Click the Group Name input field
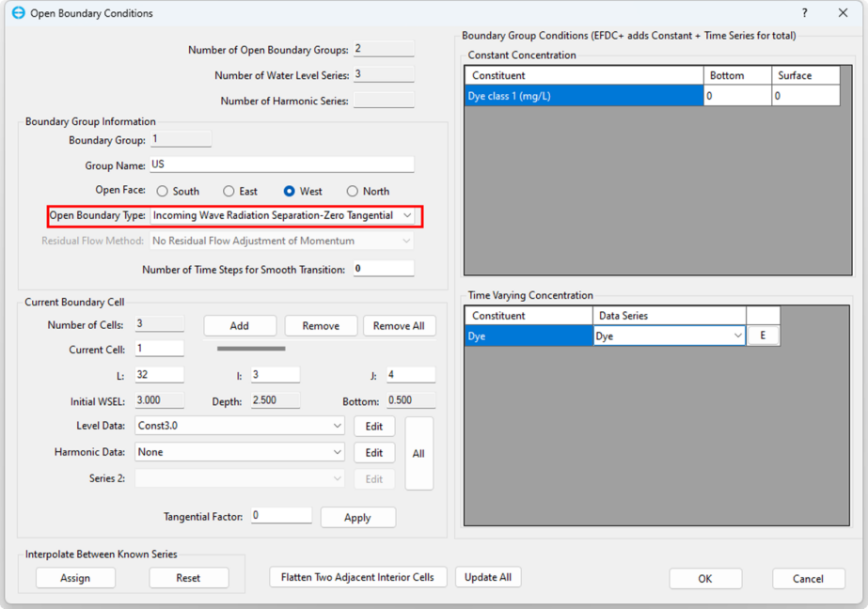The image size is (868, 609). coord(281,164)
